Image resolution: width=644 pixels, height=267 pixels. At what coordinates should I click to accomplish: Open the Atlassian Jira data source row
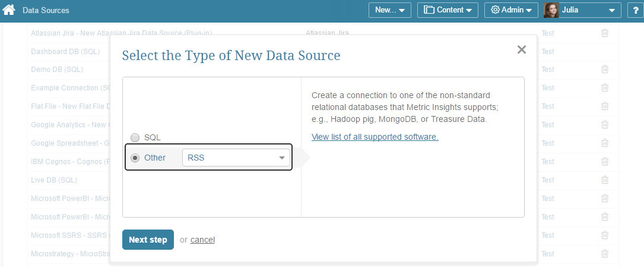[x=122, y=33]
